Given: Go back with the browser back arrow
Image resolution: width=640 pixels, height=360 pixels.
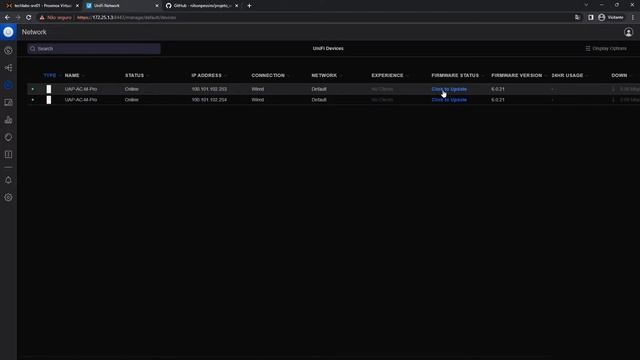Looking at the screenshot, I should 7,18.
